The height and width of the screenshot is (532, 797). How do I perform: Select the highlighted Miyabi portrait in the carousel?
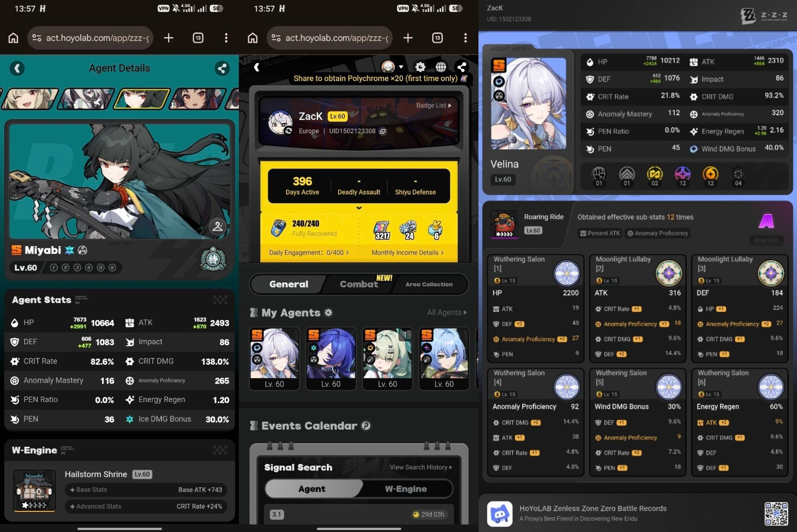[142, 99]
